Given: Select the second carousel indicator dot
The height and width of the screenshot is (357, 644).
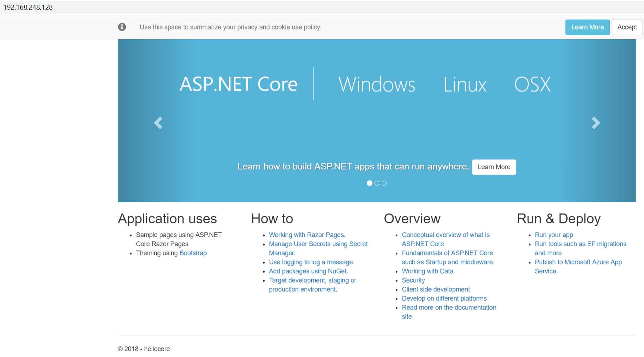Looking at the screenshot, I should (x=377, y=183).
